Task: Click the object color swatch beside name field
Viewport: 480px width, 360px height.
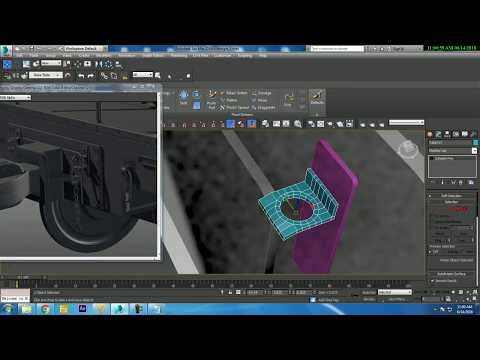Action: 475,143
